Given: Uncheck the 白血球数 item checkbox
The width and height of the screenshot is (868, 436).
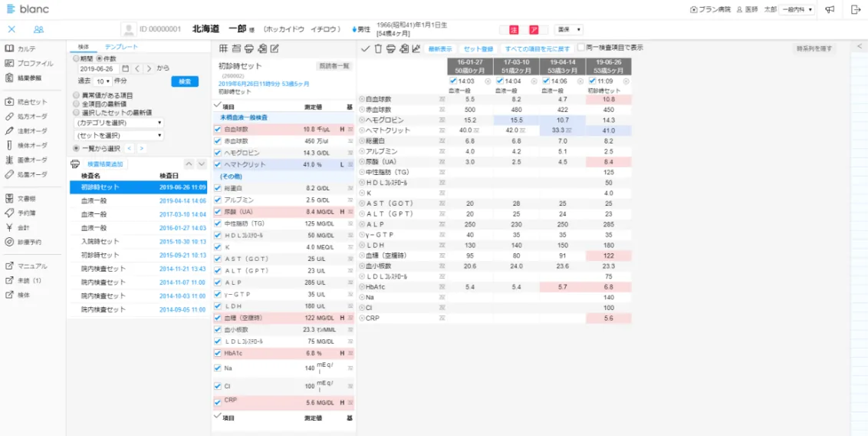Looking at the screenshot, I should point(218,129).
